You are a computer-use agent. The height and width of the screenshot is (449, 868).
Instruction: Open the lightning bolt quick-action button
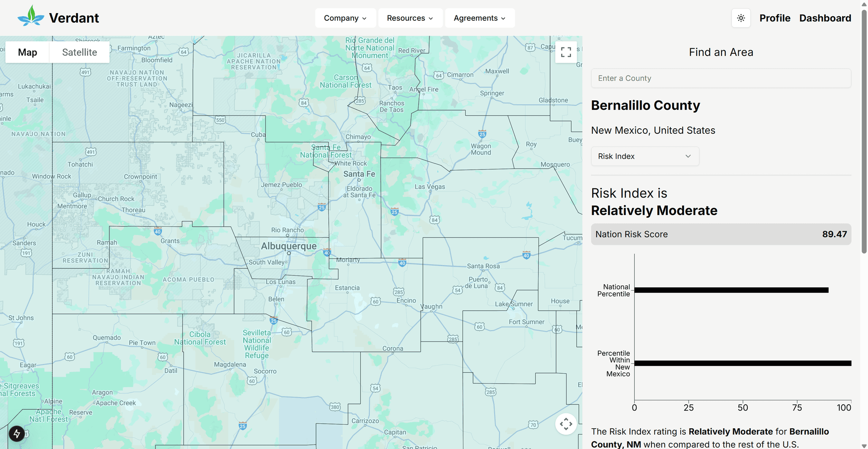(17, 434)
